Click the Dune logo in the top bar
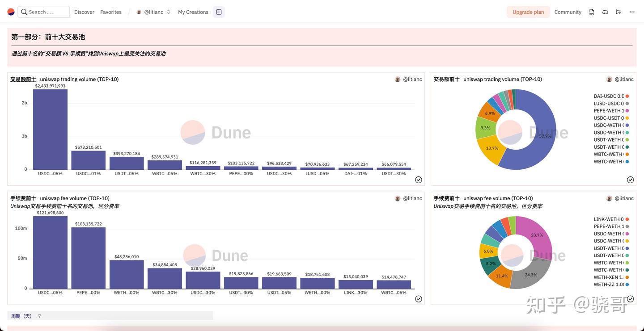 [11, 12]
